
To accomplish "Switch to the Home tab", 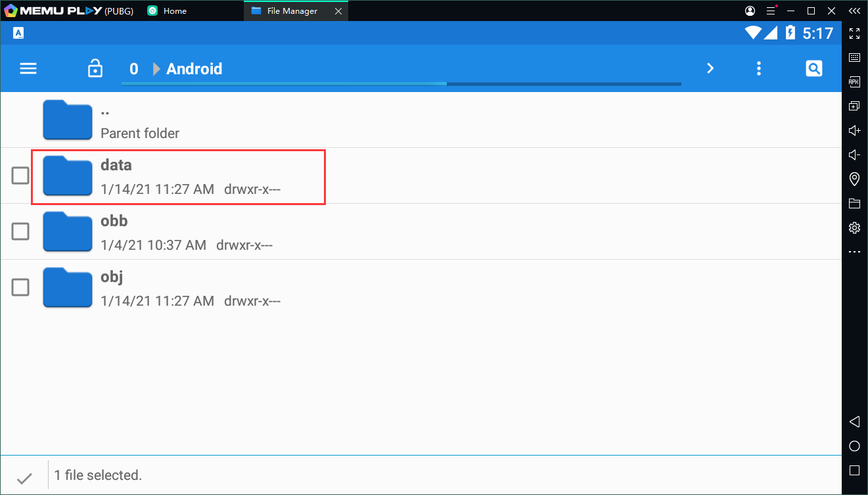I will coord(174,11).
